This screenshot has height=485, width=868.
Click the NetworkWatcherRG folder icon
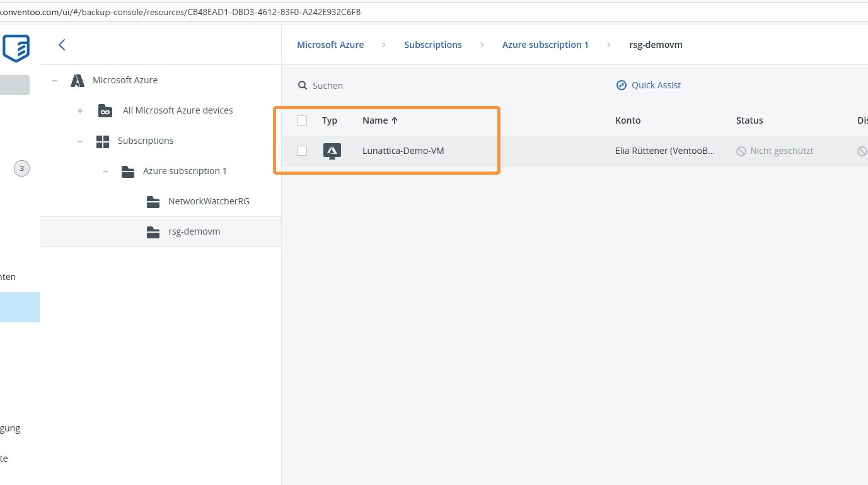153,201
